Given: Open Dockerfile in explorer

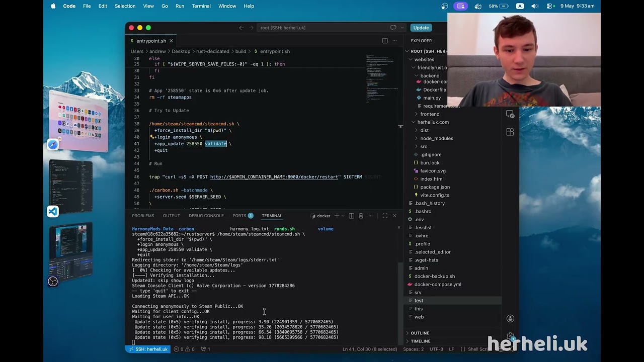Looking at the screenshot, I should pos(434,90).
